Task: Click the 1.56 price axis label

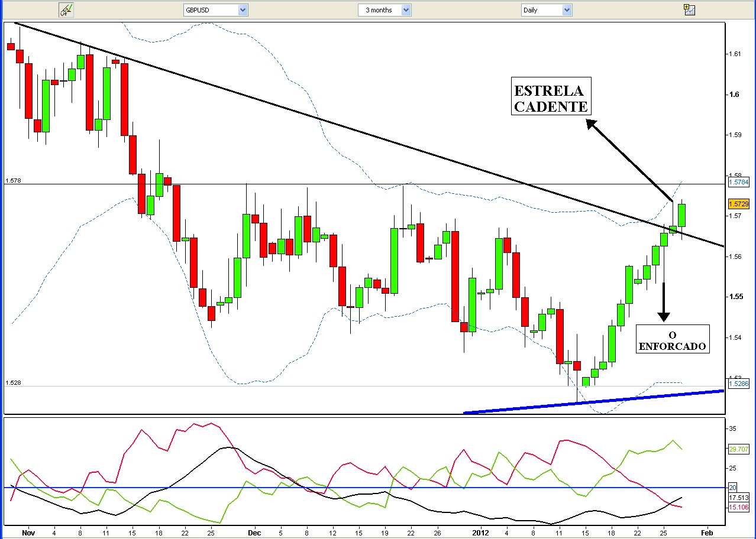Action: (x=735, y=256)
